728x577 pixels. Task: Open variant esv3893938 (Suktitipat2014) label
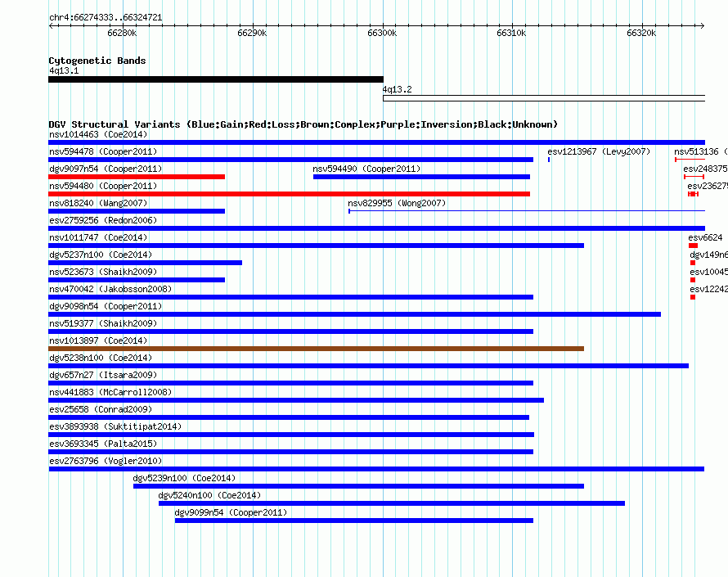tap(115, 426)
